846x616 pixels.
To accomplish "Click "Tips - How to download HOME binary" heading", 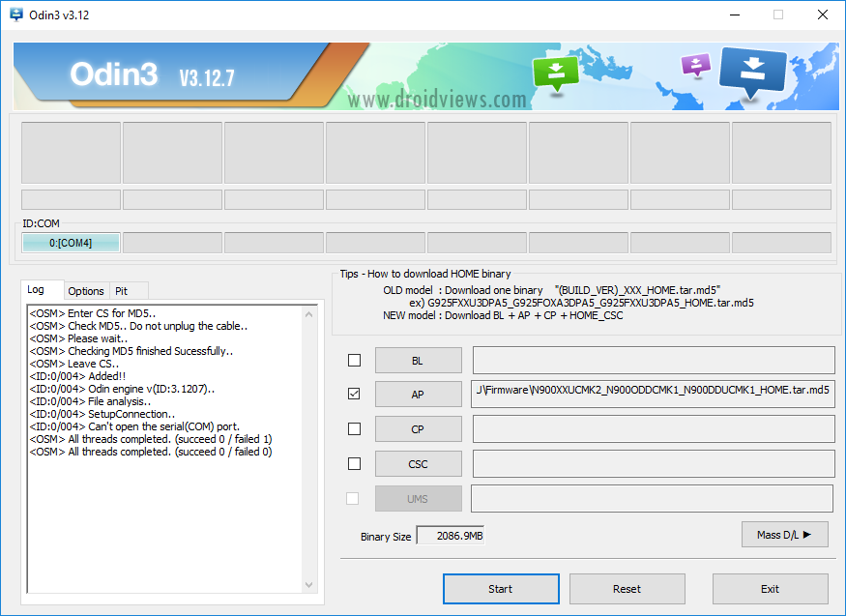I will coord(425,274).
